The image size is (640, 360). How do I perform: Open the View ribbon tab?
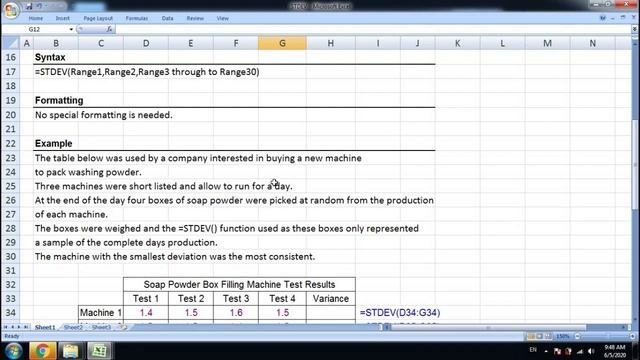coord(222,18)
